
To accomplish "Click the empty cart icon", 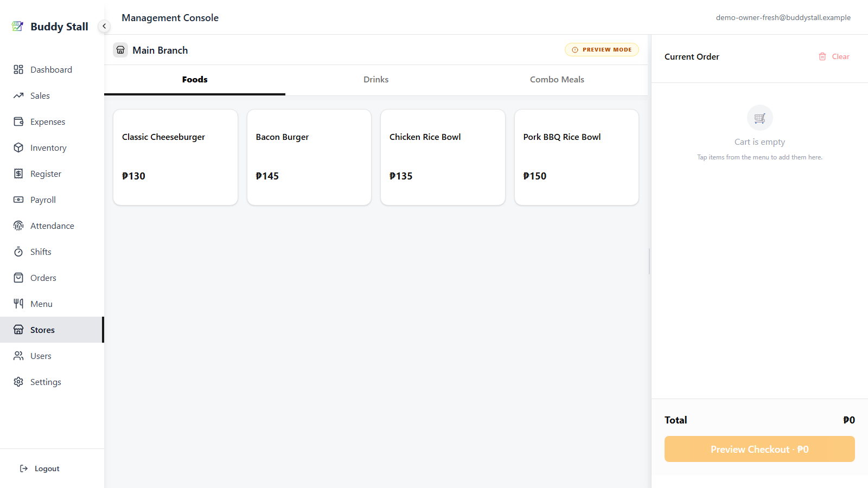I will click(759, 118).
